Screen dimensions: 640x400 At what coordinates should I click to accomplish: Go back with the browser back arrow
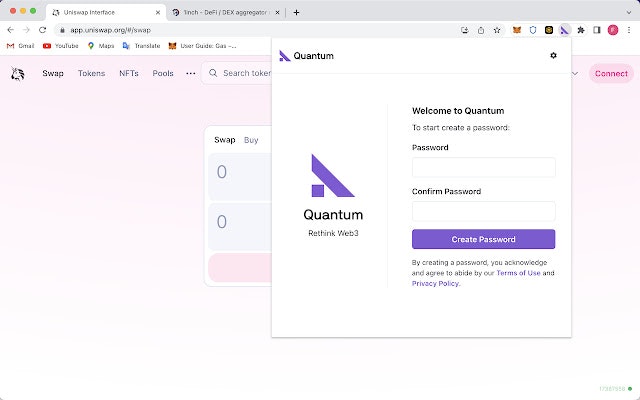click(11, 30)
